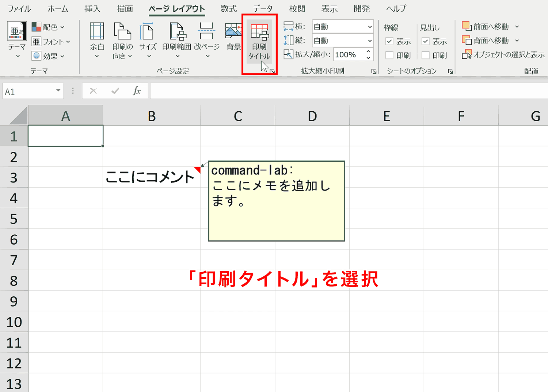Expand the arrow beside 前面へ移動
The image size is (548, 392).
(517, 27)
